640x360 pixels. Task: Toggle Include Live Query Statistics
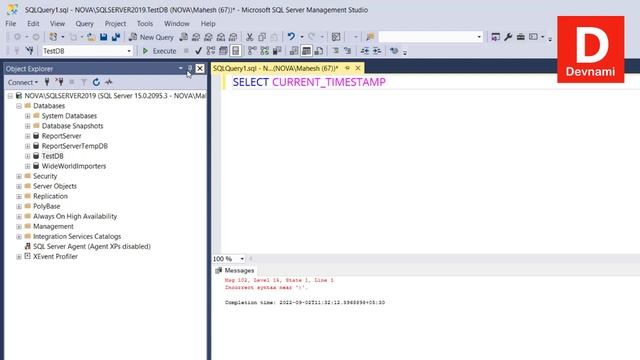264,51
